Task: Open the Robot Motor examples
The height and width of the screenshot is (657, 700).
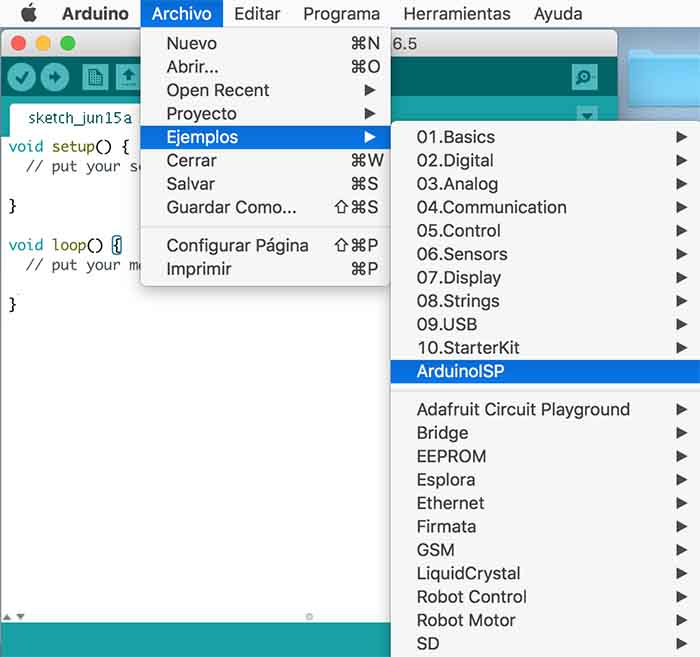Action: pyautogui.click(x=545, y=620)
